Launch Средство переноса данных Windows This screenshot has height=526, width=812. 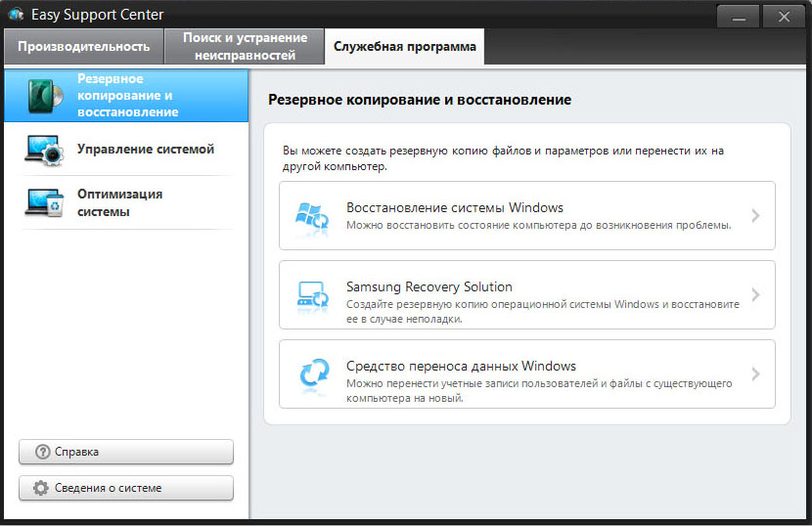tap(527, 374)
